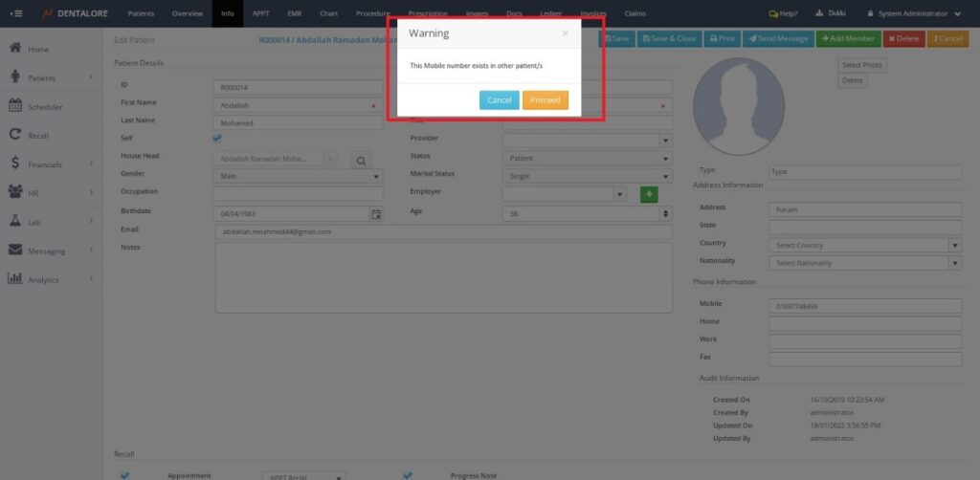980x480 pixels.
Task: Open the Lab flask icon
Action: [15, 222]
